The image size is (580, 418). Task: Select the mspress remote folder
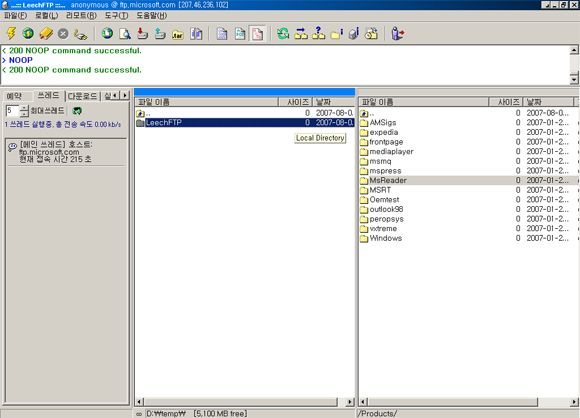(468, 171)
